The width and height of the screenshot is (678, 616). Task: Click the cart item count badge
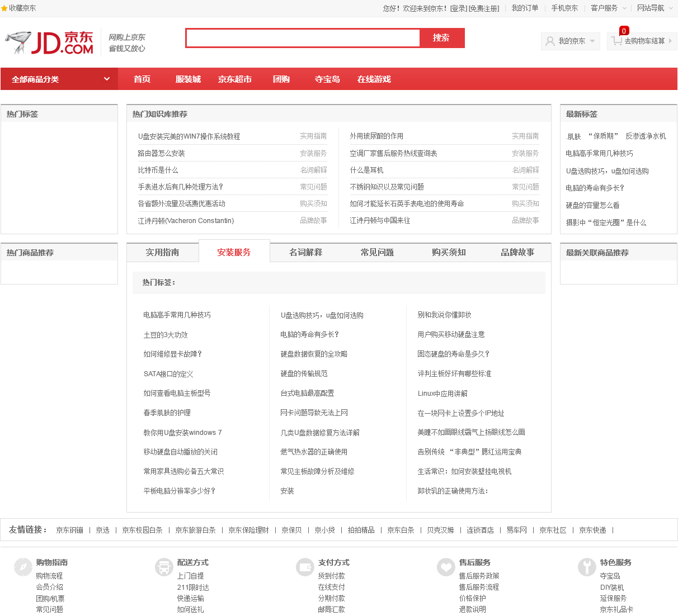point(624,31)
